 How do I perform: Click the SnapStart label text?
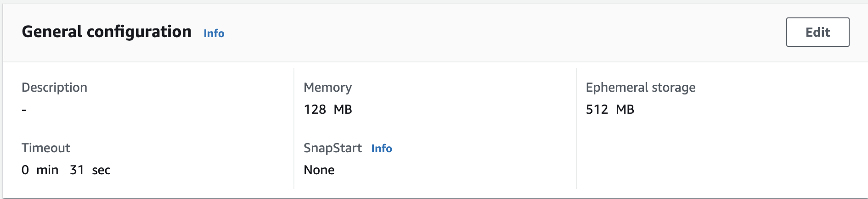pos(333,148)
